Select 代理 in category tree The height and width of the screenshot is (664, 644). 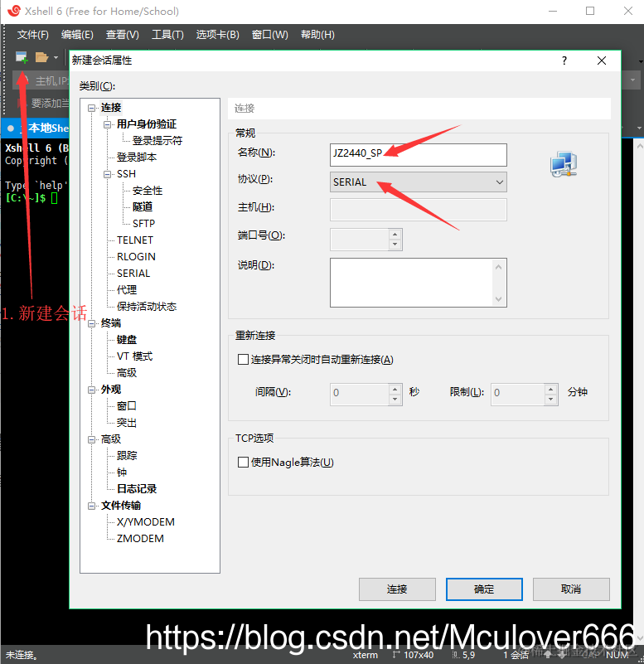(x=127, y=290)
